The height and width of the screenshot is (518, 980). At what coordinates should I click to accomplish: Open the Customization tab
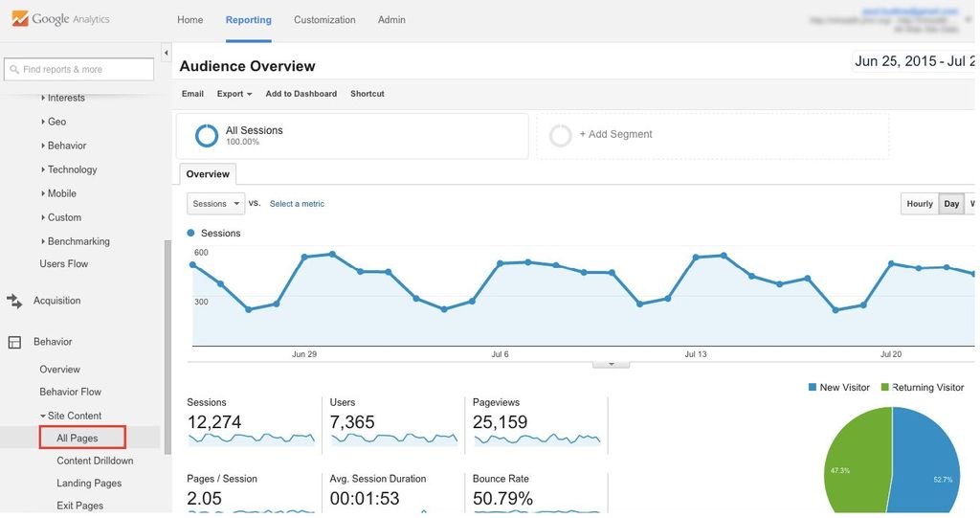point(324,20)
